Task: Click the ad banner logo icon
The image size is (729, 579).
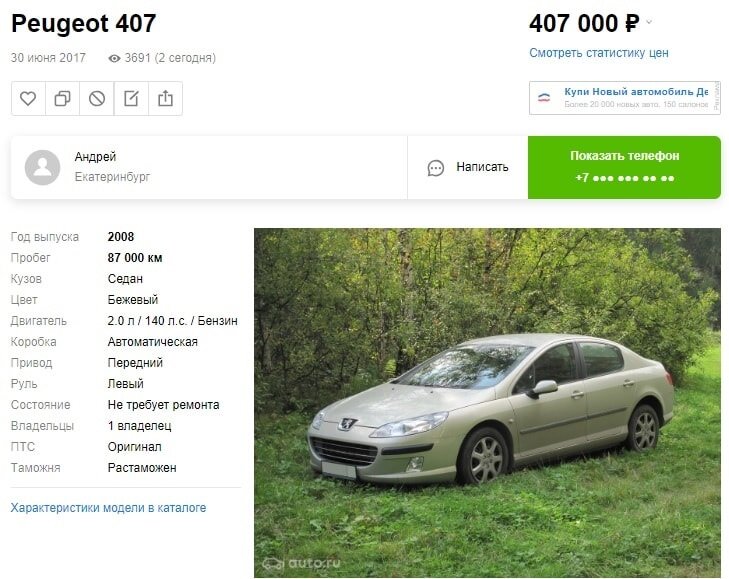Action: click(544, 98)
